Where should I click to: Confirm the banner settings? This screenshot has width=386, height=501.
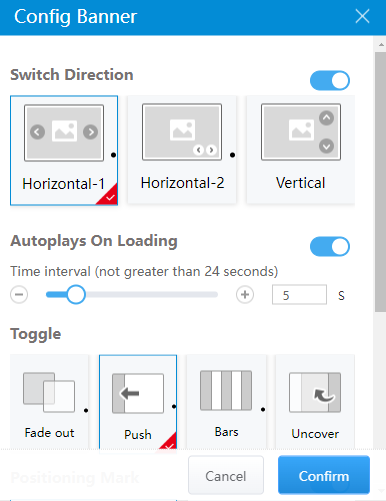click(x=324, y=476)
